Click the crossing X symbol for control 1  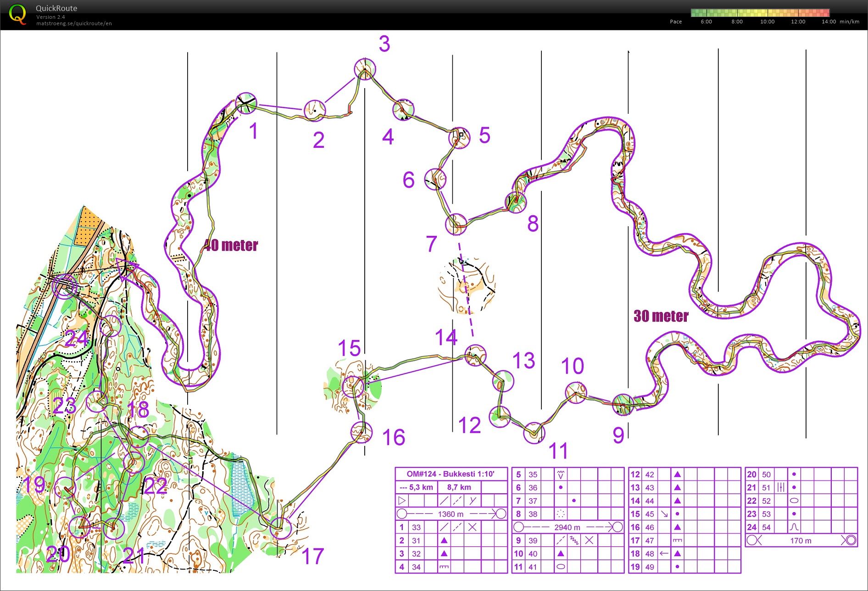[x=472, y=527]
